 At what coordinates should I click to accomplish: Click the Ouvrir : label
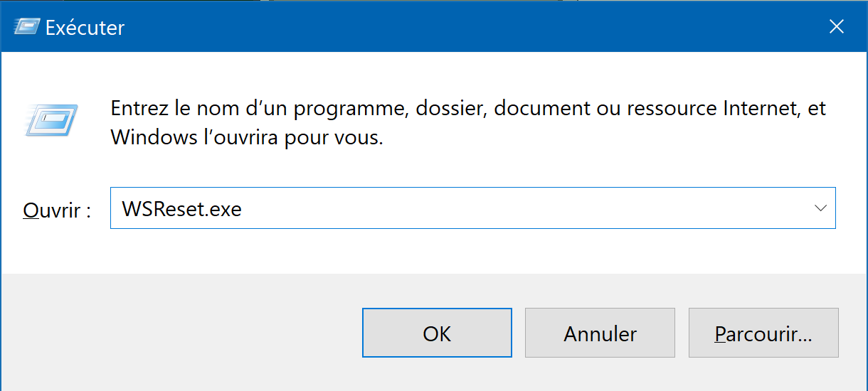[57, 210]
